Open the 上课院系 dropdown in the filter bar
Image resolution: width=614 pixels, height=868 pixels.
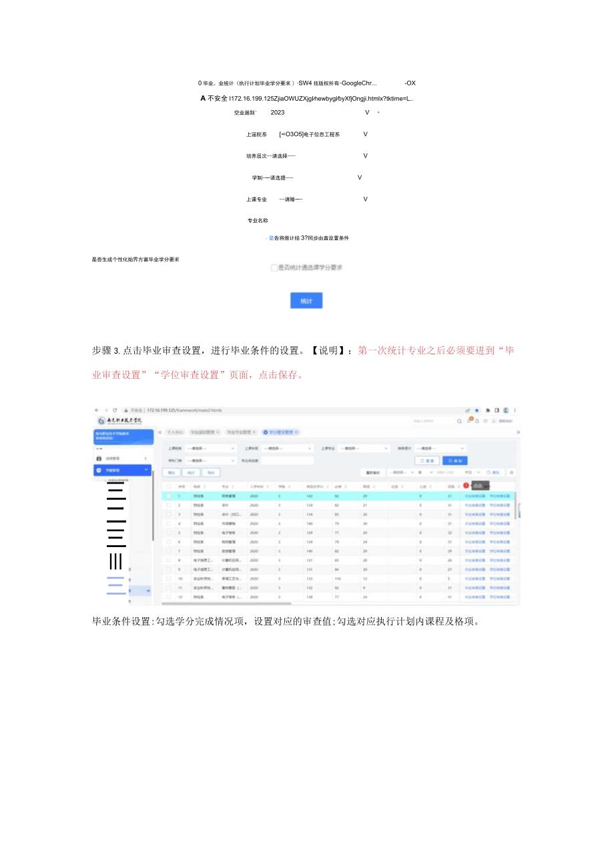(x=212, y=447)
